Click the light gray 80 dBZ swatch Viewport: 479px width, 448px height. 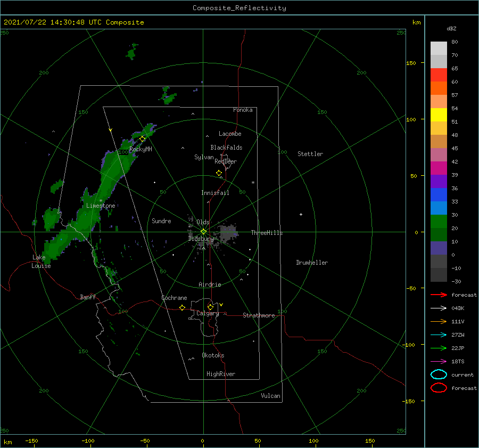[439, 48]
